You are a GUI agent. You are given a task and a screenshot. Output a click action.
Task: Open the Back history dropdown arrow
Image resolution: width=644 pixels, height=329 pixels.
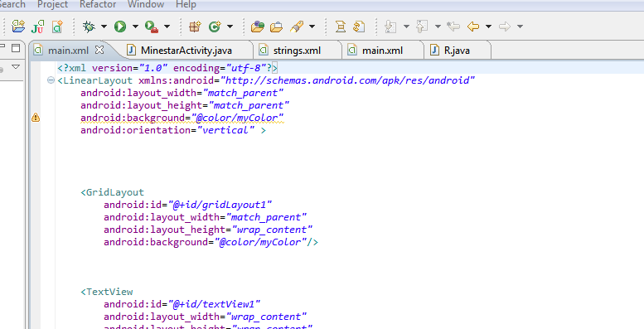(x=488, y=27)
